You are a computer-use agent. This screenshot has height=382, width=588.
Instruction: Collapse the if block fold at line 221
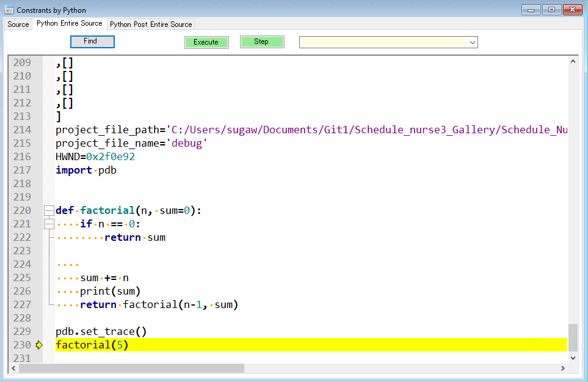[49, 224]
